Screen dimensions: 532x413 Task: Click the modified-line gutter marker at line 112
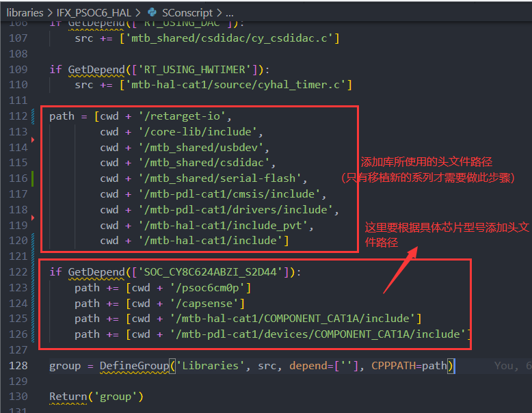click(34, 116)
